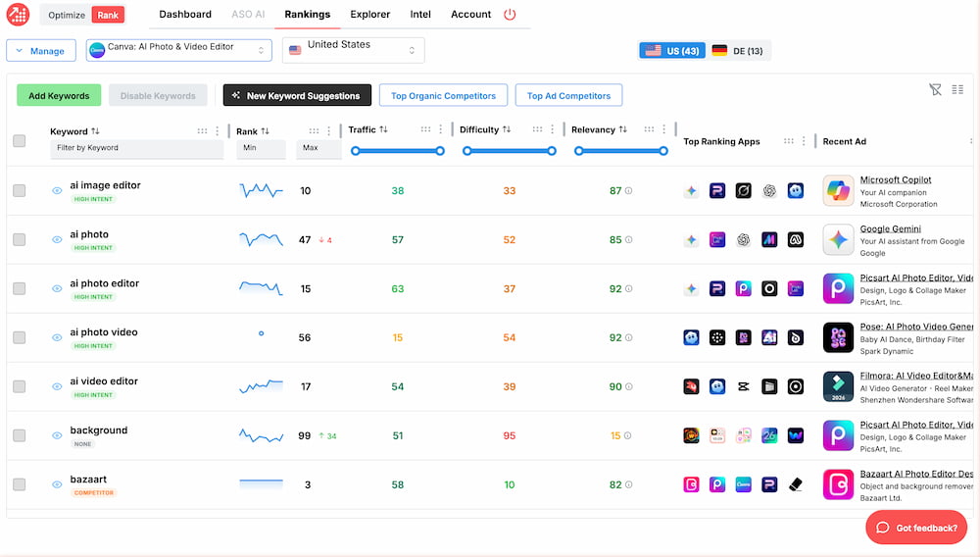Open the Relevancy column options menu
The image size is (980, 557).
pos(663,129)
